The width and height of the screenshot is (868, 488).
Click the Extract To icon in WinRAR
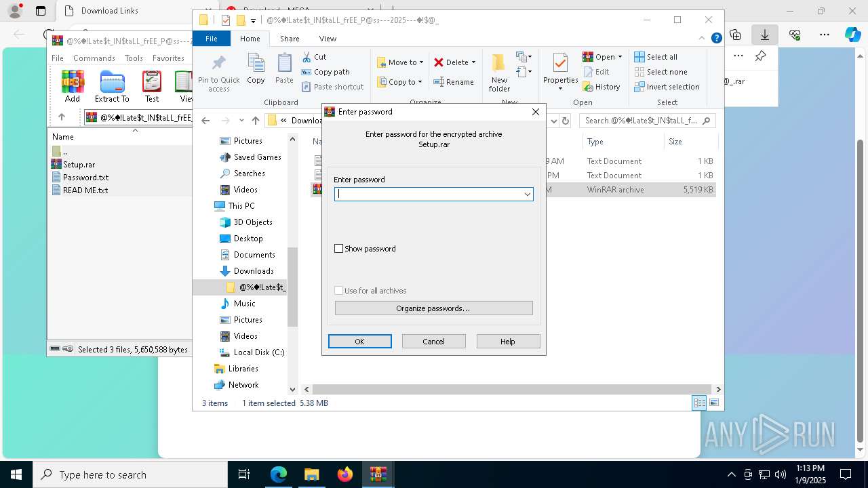click(x=112, y=86)
